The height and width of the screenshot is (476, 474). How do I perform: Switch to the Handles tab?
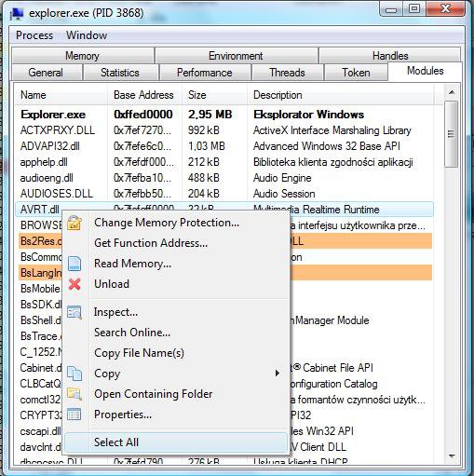point(390,56)
